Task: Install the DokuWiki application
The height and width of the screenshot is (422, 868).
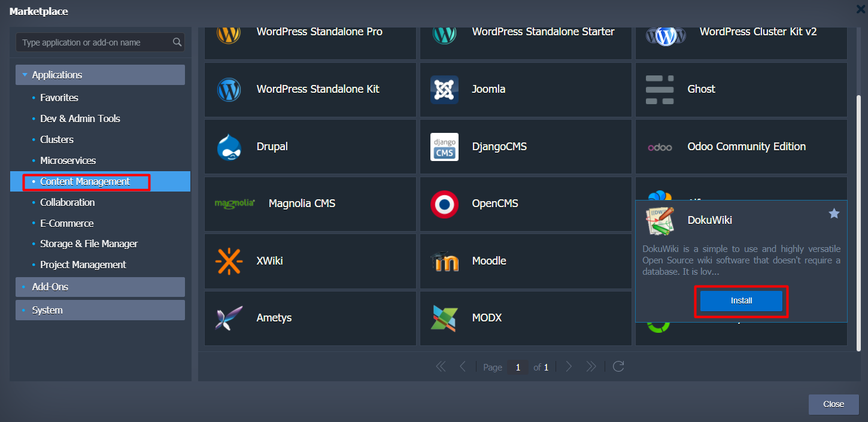Action: point(741,300)
